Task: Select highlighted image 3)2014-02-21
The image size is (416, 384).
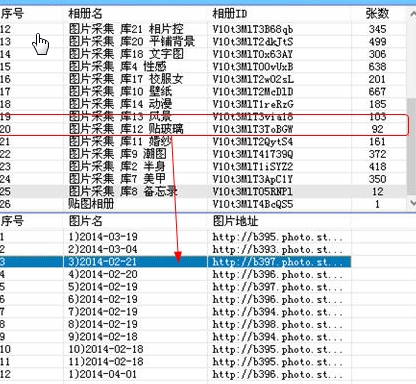Action: point(103,262)
